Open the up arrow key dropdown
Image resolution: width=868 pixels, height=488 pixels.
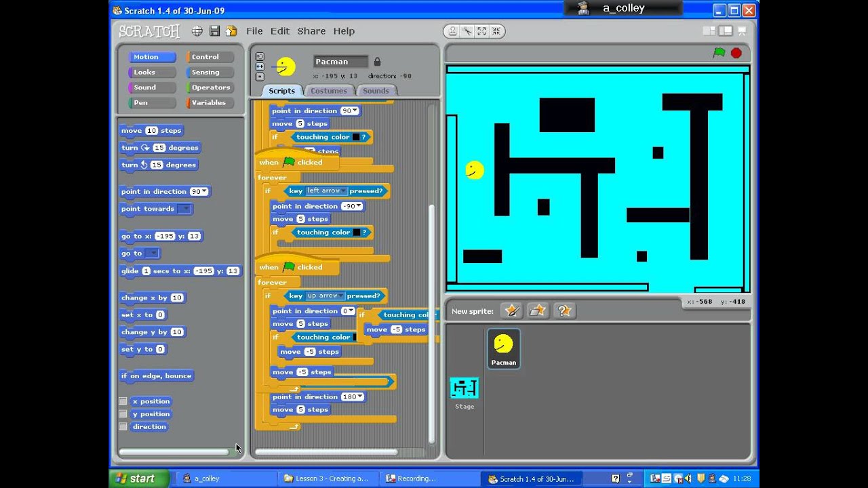tap(341, 296)
